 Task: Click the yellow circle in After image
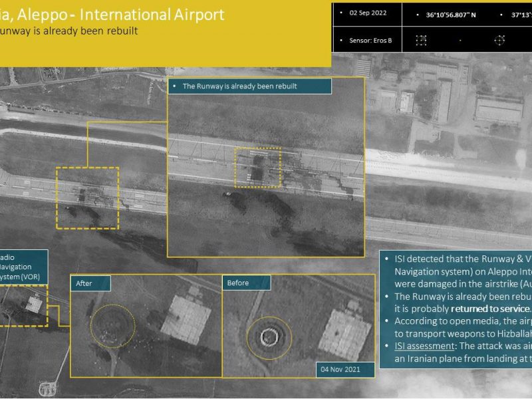(112, 326)
